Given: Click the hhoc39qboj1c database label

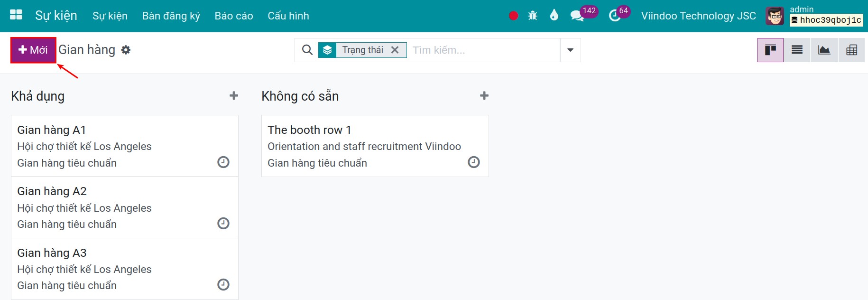Looking at the screenshot, I should click(826, 20).
